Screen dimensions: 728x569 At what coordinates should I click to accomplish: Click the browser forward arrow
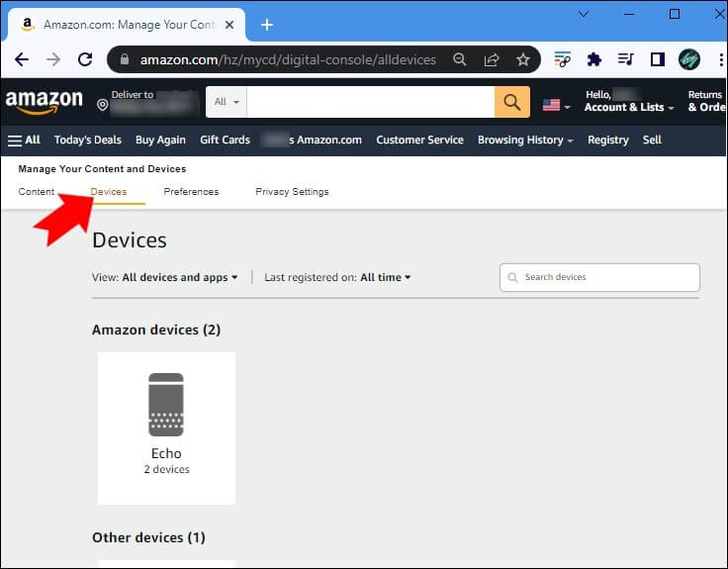pos(53,59)
